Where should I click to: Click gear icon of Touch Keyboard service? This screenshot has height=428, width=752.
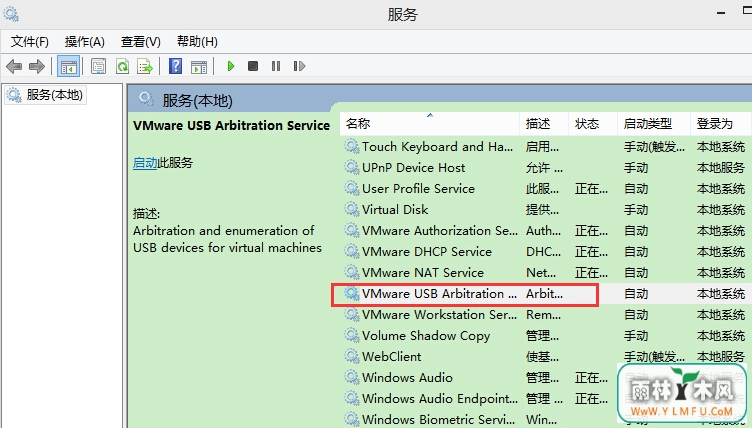point(352,146)
